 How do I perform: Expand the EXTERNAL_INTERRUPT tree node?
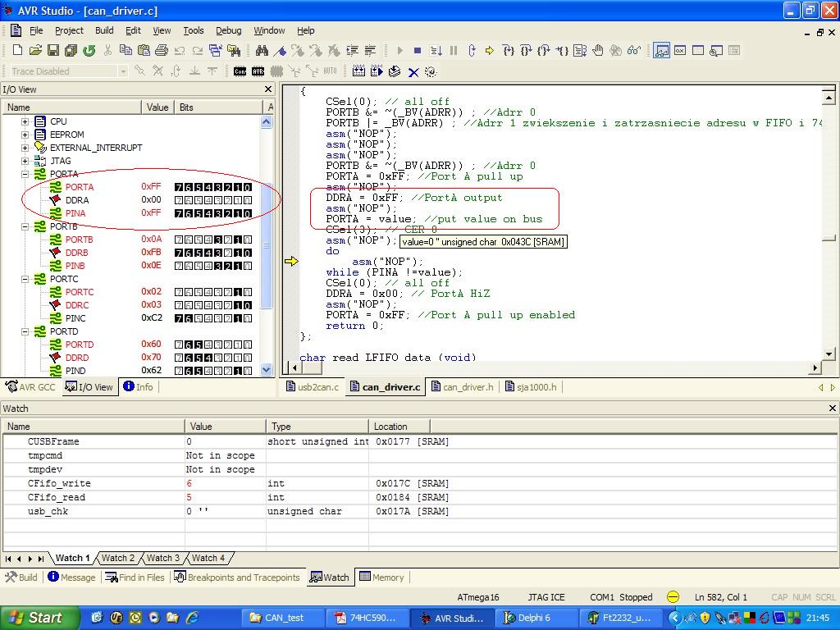tap(25, 148)
